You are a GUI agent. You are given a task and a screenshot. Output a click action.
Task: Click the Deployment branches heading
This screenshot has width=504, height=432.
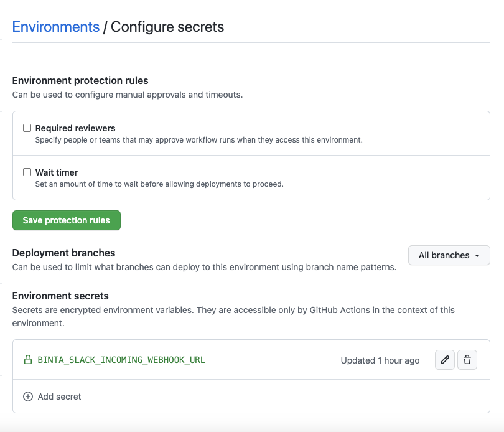(63, 253)
